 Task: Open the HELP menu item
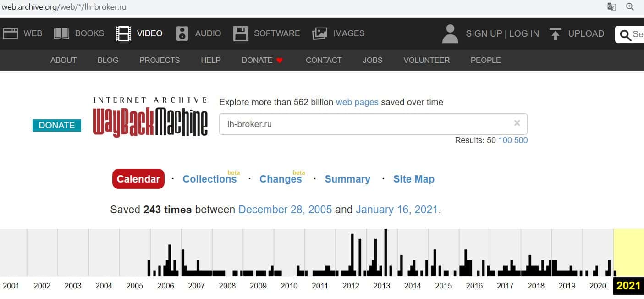211,60
